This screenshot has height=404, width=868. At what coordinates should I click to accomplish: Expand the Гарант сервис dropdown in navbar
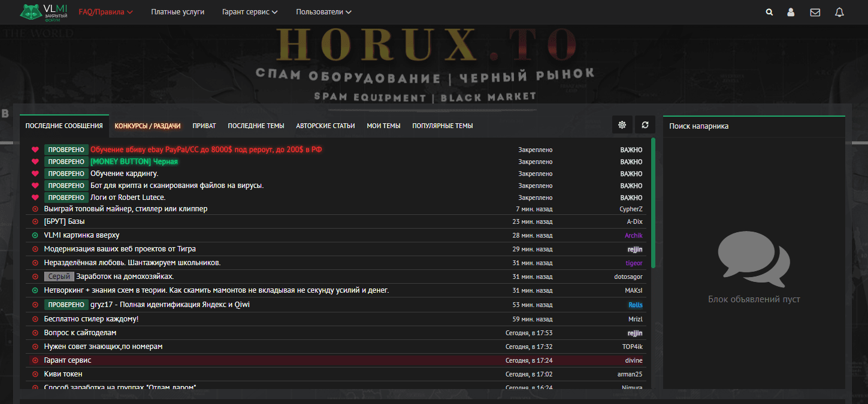pos(249,12)
